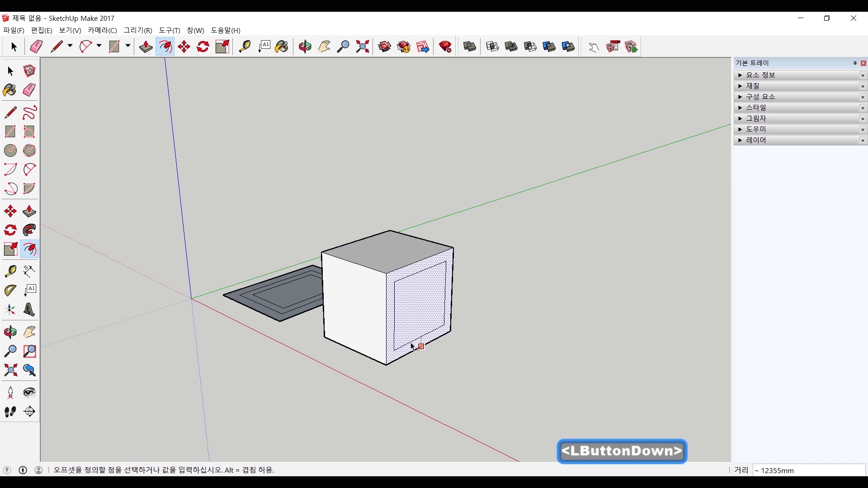Close the 레이어 panel with its X
The image size is (868, 488).
tap(863, 141)
